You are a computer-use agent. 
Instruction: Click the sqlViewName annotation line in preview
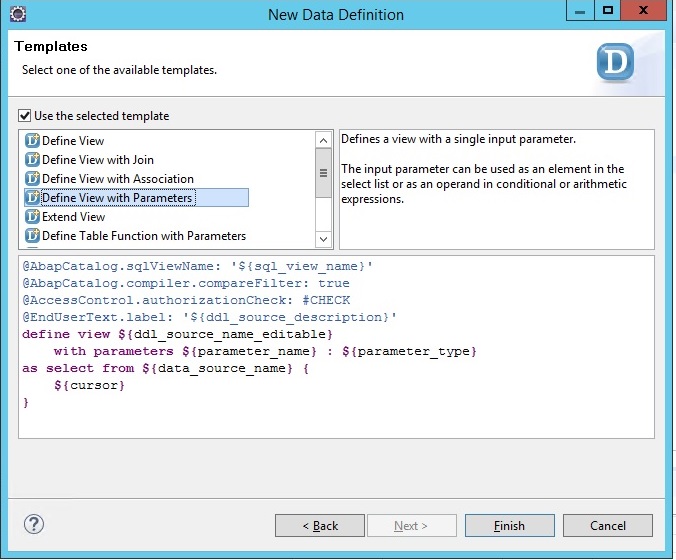point(197,266)
